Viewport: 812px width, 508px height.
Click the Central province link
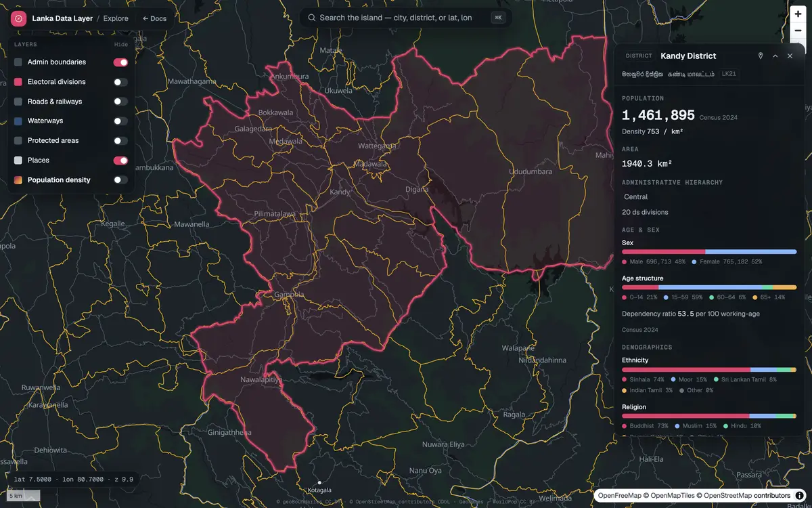tap(635, 197)
